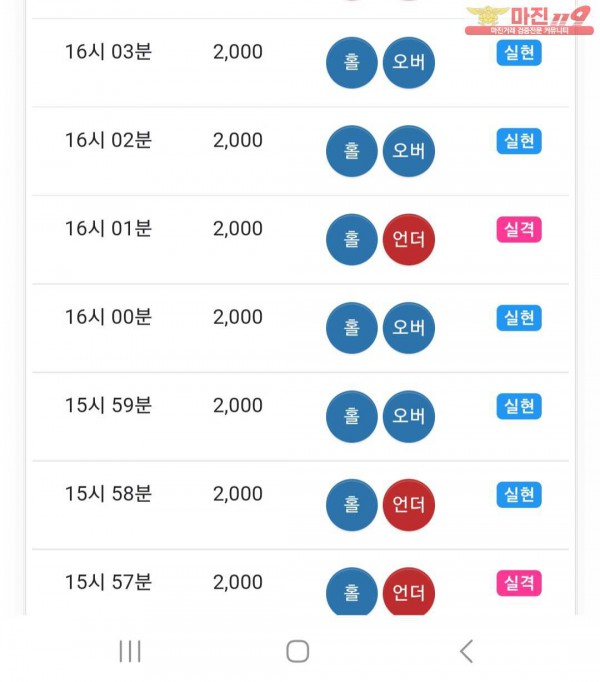The width and height of the screenshot is (600, 682).
Task: Tap the Android home button
Action: [x=298, y=651]
